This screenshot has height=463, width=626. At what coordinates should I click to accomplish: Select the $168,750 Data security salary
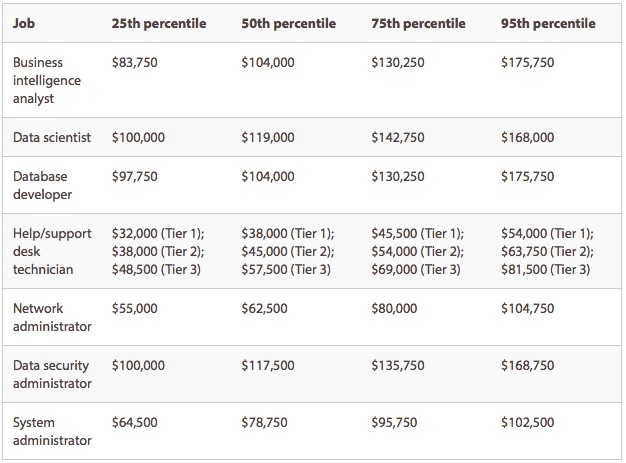click(x=528, y=366)
